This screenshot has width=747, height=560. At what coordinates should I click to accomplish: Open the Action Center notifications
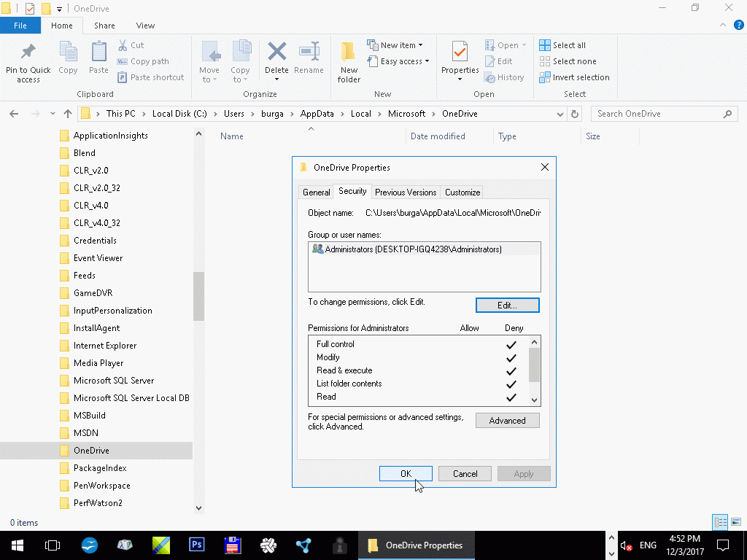(x=723, y=545)
